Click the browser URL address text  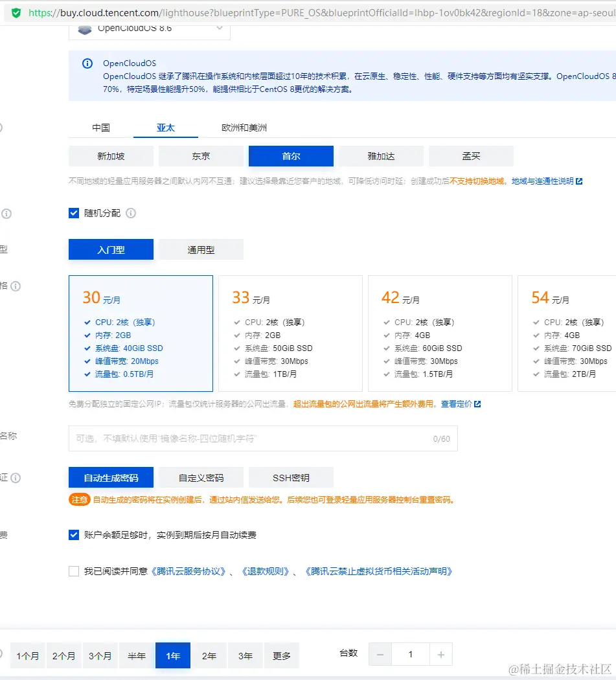[322, 13]
